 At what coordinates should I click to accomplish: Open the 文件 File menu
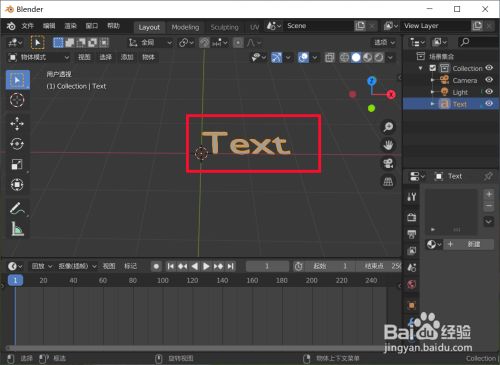tap(28, 26)
